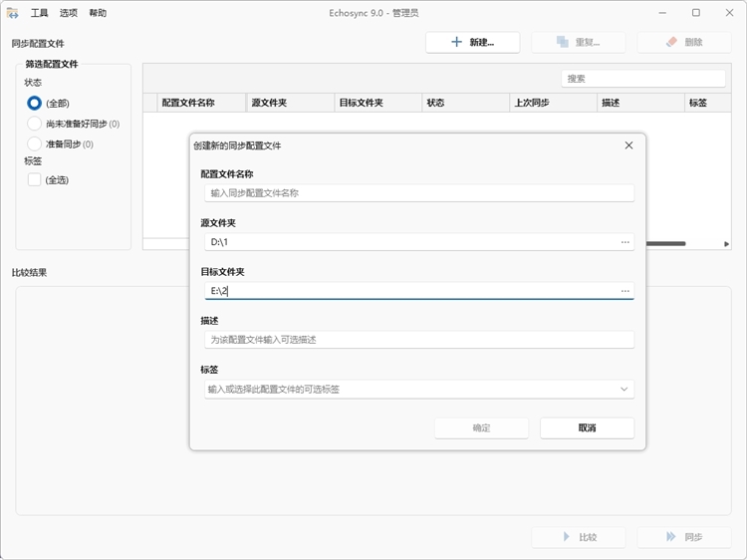Sort by 描述 column header
Viewport: 747px width, 560px height.
(x=640, y=103)
